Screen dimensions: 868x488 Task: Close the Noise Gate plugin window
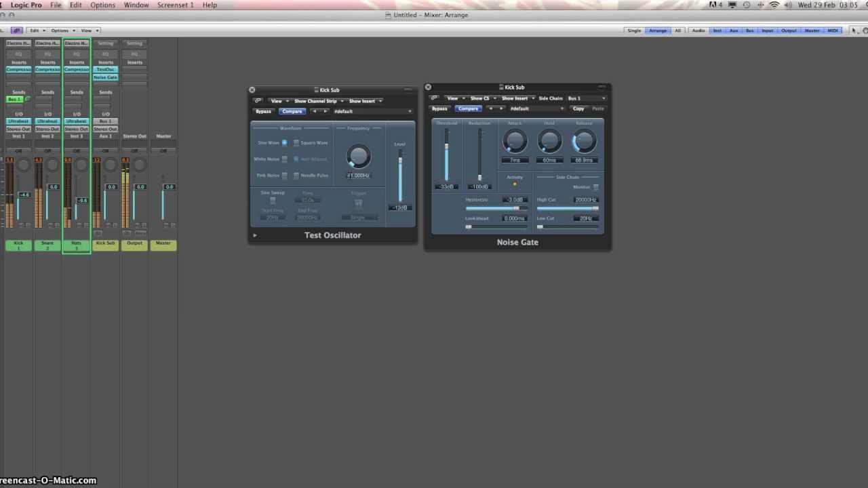[x=428, y=87]
